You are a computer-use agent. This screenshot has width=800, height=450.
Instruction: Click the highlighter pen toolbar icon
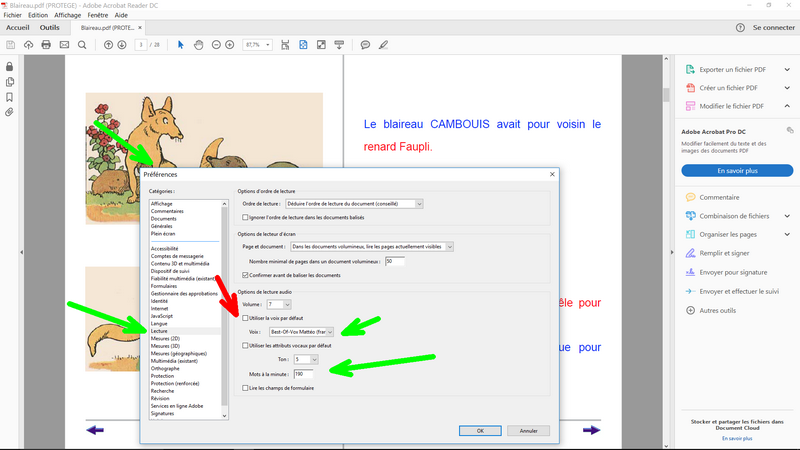tap(384, 45)
